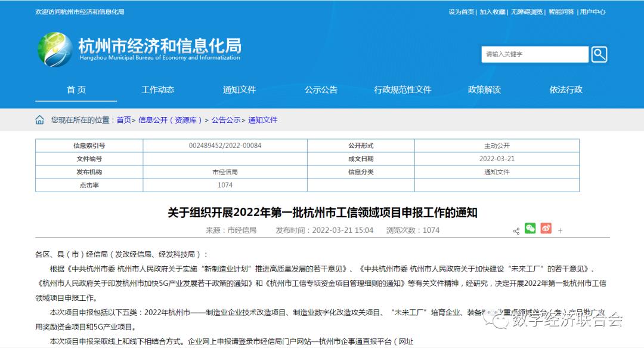The image size is (644, 348).
Task: Click the welcome text 欢迎访问杭州市经济和信息化局
Action: [x=80, y=12]
